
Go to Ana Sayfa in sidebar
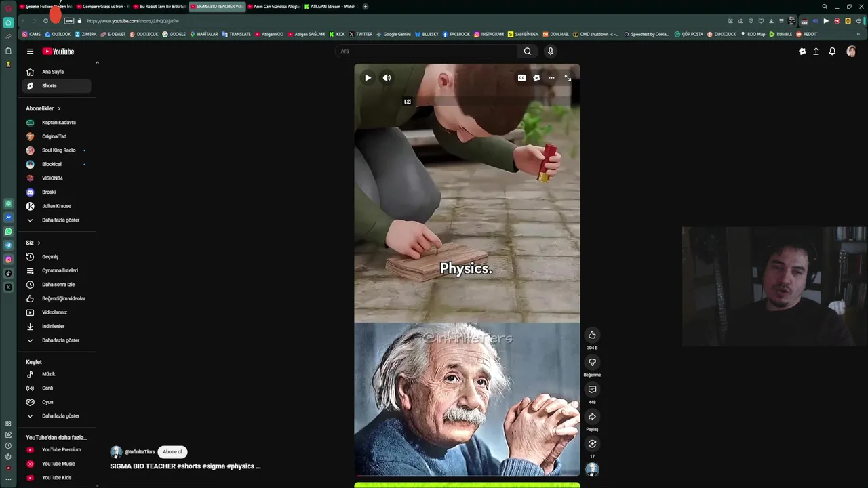(x=57, y=72)
